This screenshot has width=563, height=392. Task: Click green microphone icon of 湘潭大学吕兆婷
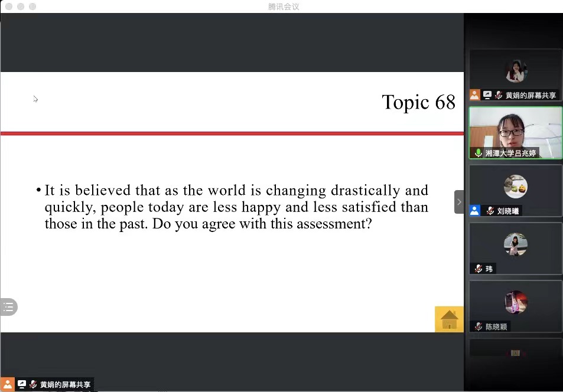[478, 153]
